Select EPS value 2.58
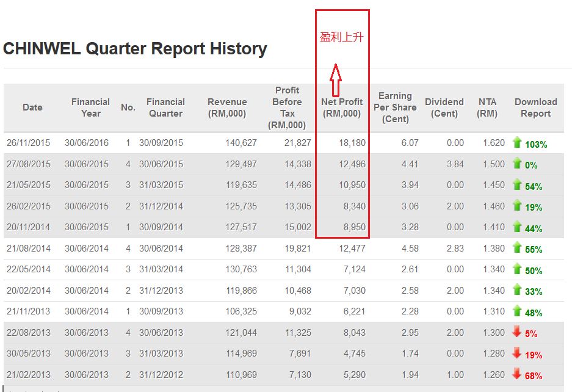The image size is (572, 392). (410, 291)
